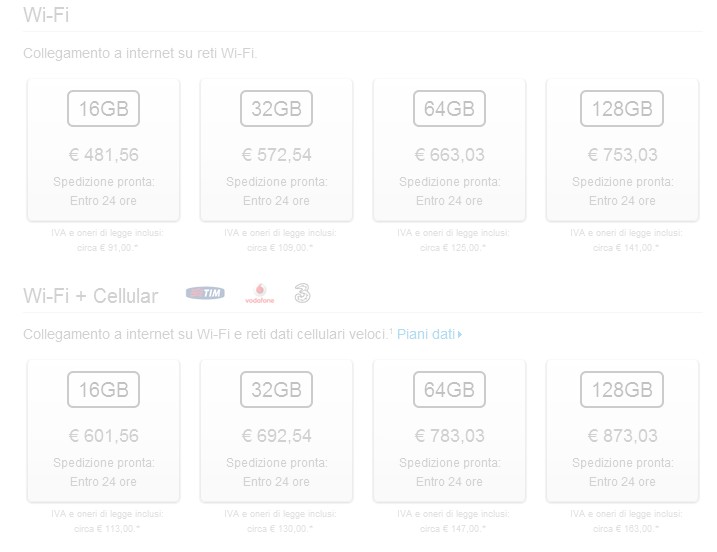Image resolution: width=717 pixels, height=552 pixels.
Task: Click the 16GB badge in Wi-Fi section
Action: point(103,108)
